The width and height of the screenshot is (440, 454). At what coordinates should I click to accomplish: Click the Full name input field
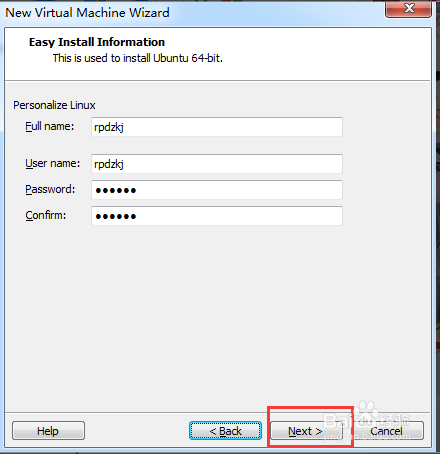coord(217,127)
